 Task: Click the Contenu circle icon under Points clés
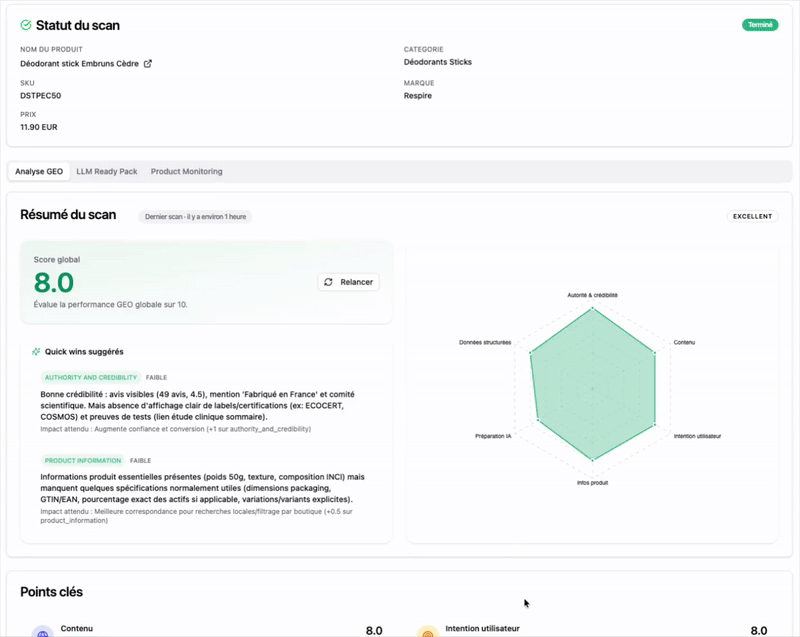(x=41, y=630)
